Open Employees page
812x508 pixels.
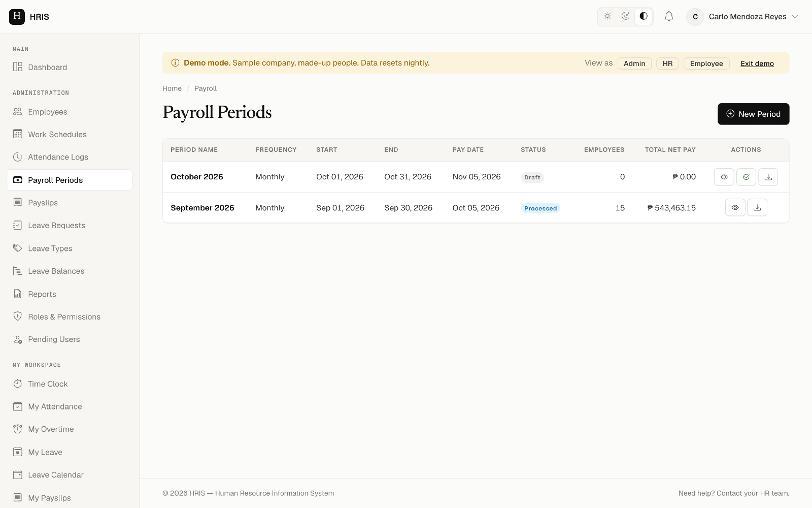click(x=70, y=112)
